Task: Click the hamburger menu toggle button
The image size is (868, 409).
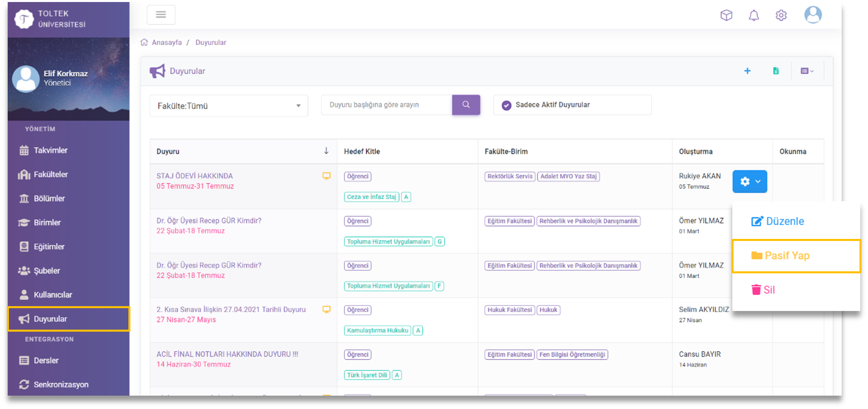Action: coord(161,15)
